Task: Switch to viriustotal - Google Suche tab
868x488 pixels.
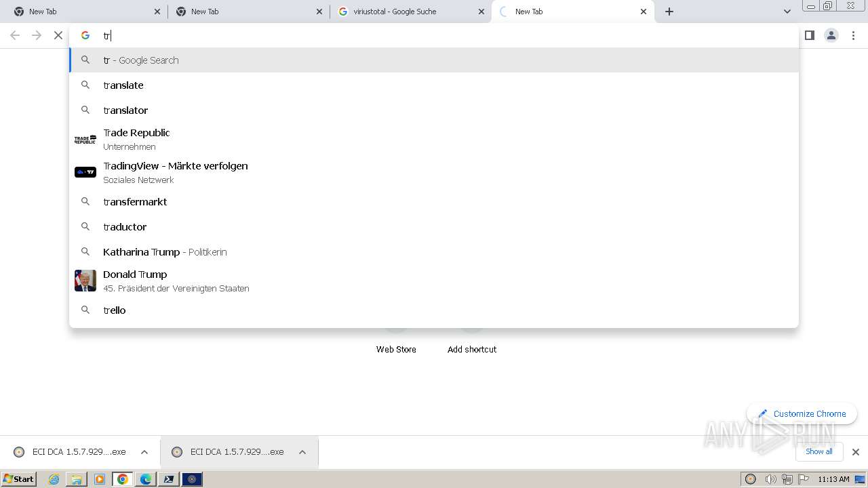Action: point(410,12)
